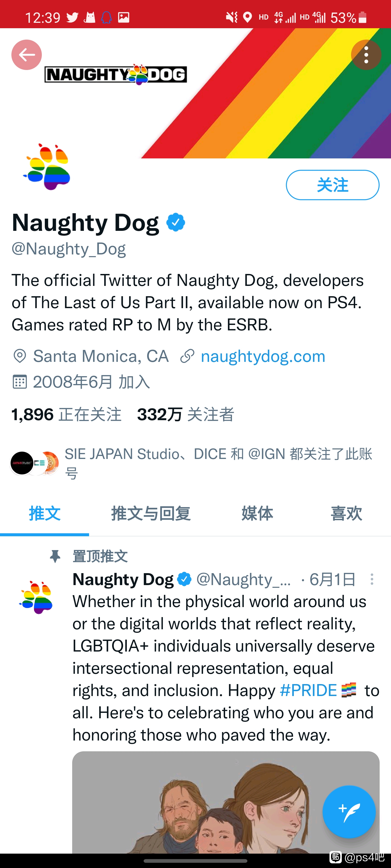The image size is (391, 868).
Task: Tap the pinned tweet author paw avatar
Action: [x=36, y=597]
